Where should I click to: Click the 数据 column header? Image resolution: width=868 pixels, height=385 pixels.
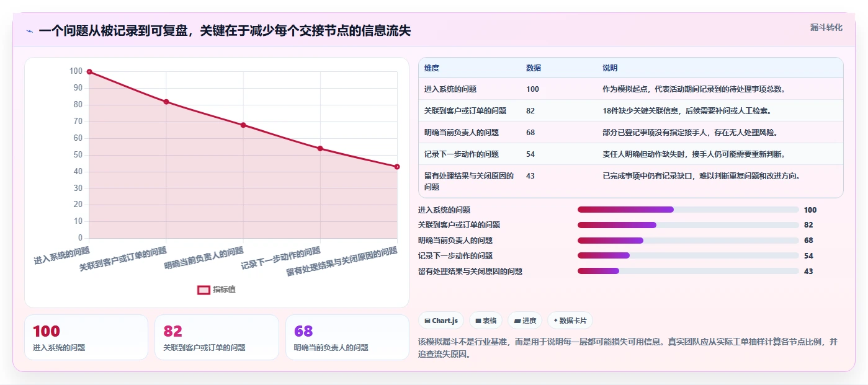[534, 68]
